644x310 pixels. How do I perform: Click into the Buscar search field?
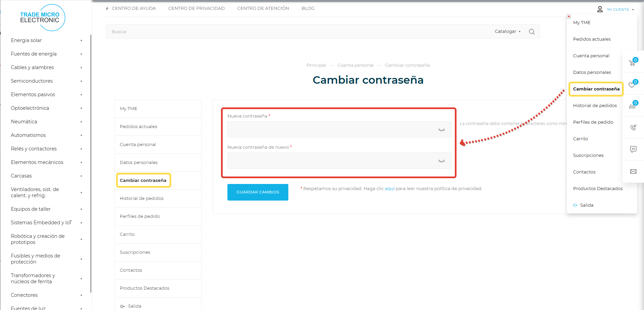[298, 32]
